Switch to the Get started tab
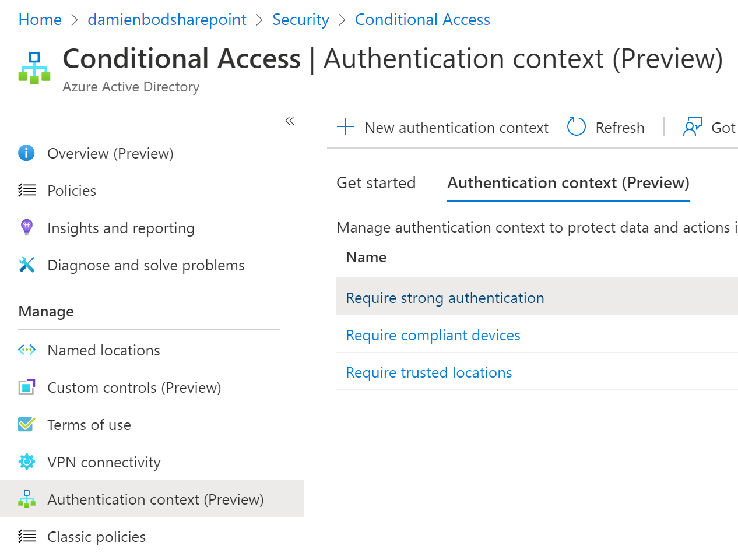This screenshot has height=560, width=738. click(376, 183)
